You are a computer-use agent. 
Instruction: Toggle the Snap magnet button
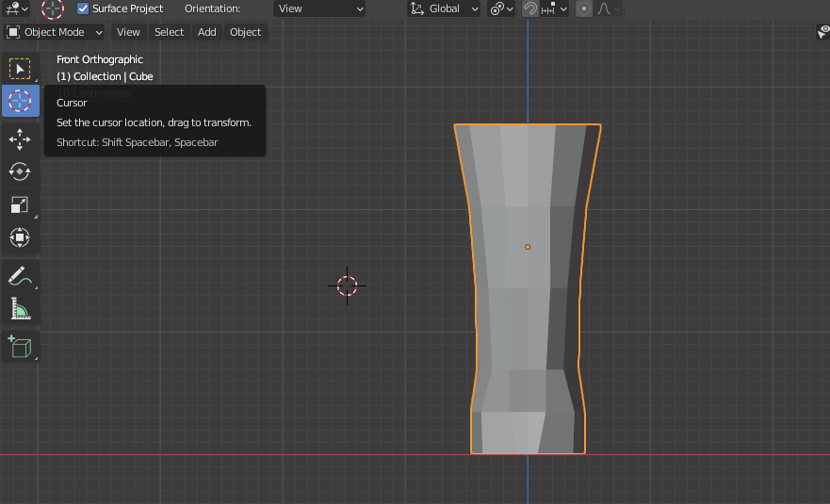tap(530, 8)
